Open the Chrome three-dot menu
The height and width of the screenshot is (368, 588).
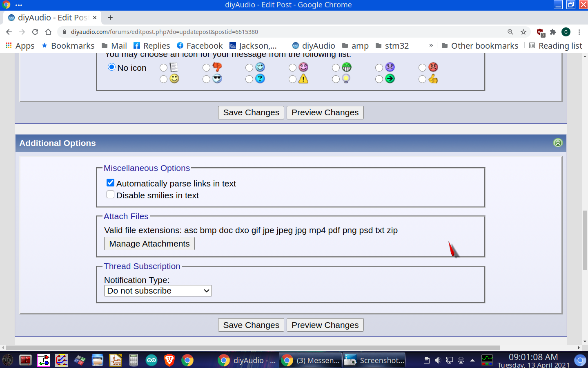tap(579, 32)
